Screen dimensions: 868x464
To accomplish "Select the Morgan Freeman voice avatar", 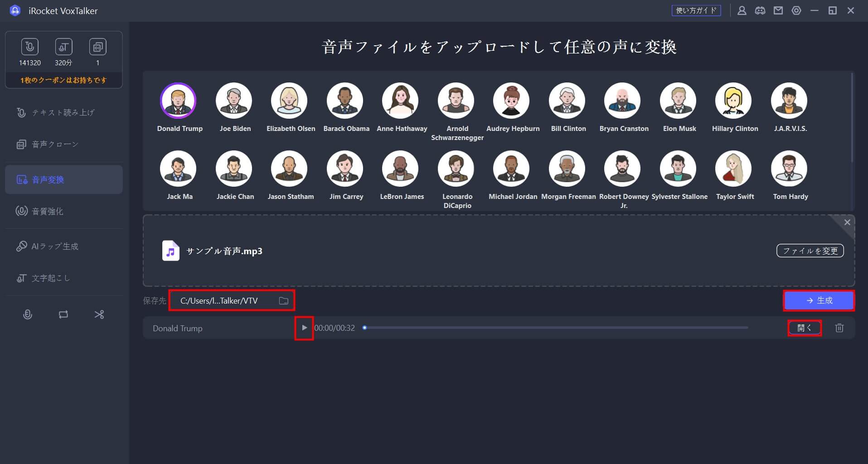I will (567, 169).
